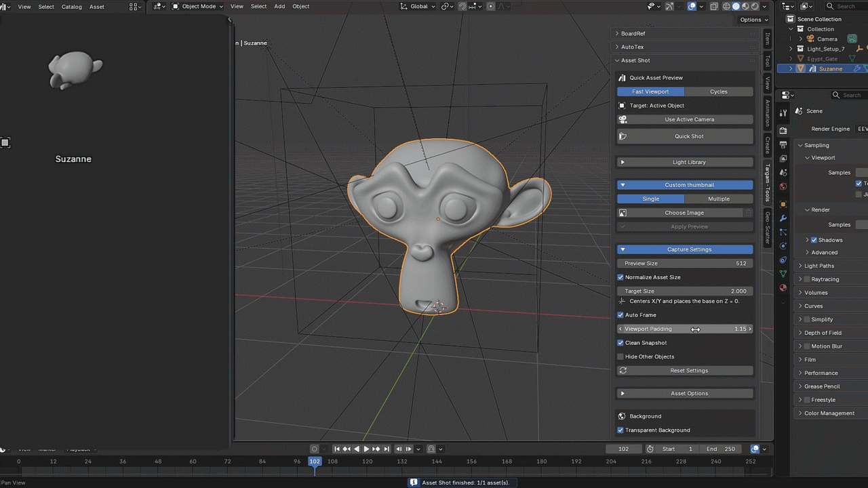This screenshot has width=868, height=488.
Task: Adjust the Viewport Padding slider
Action: click(x=685, y=329)
